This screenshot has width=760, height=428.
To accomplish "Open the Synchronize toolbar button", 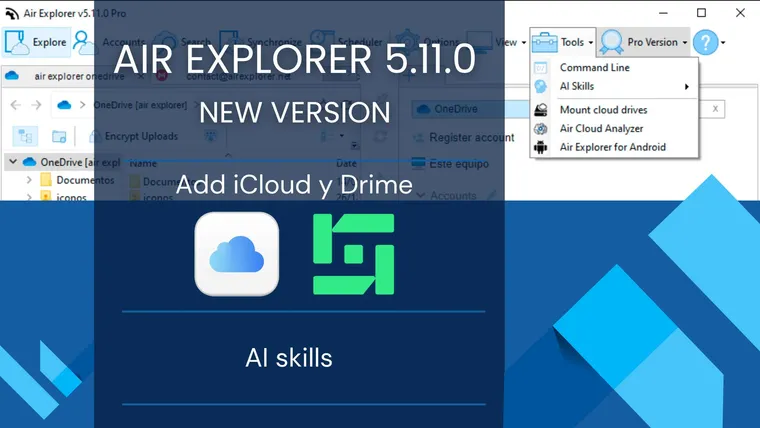I will pos(261,42).
